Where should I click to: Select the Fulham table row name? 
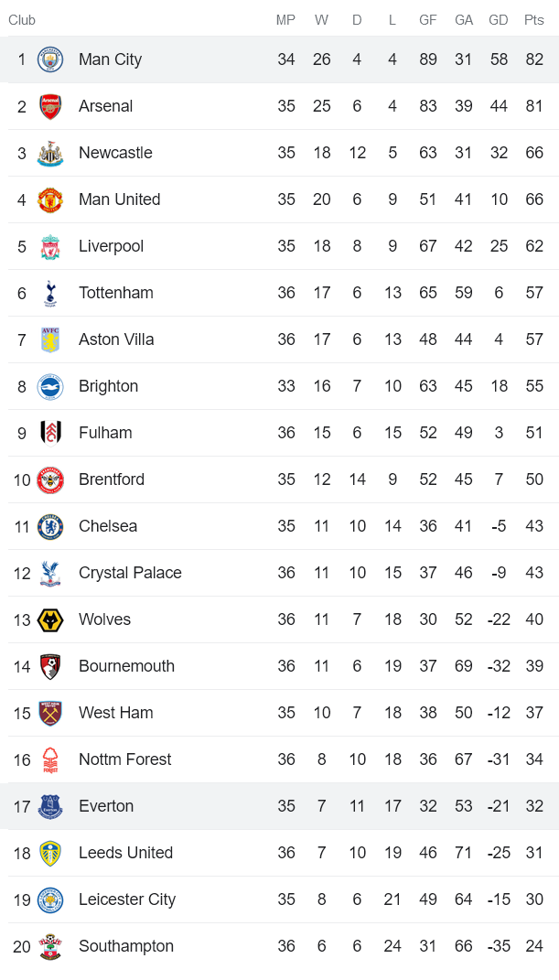[x=105, y=433]
